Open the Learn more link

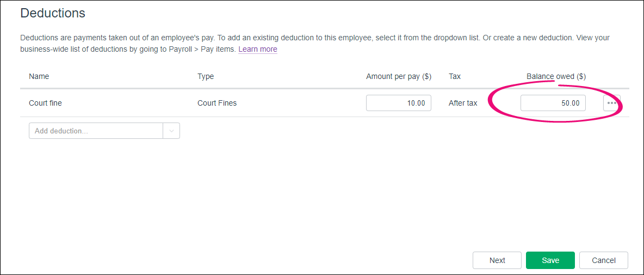(257, 50)
